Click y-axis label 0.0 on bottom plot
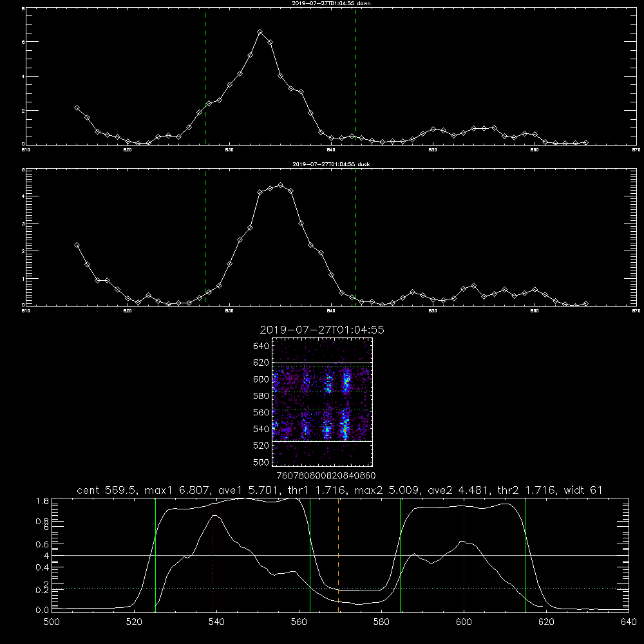The width and height of the screenshot is (644, 644). pos(43,611)
